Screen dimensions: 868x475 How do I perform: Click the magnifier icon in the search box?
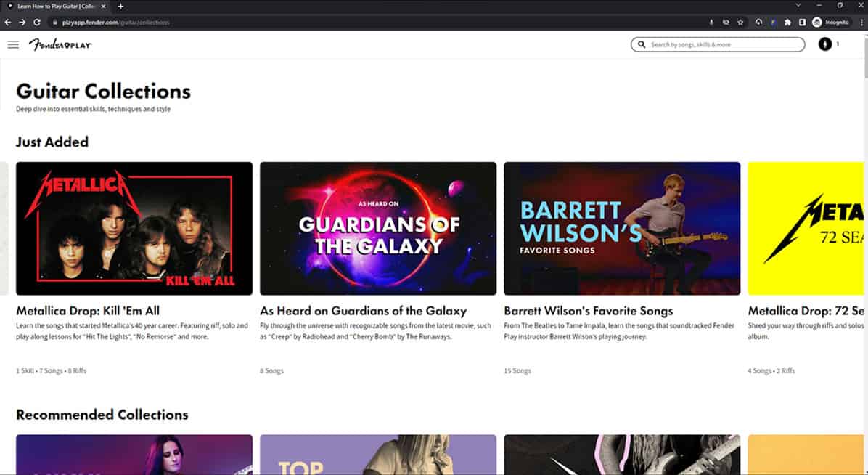[641, 44]
